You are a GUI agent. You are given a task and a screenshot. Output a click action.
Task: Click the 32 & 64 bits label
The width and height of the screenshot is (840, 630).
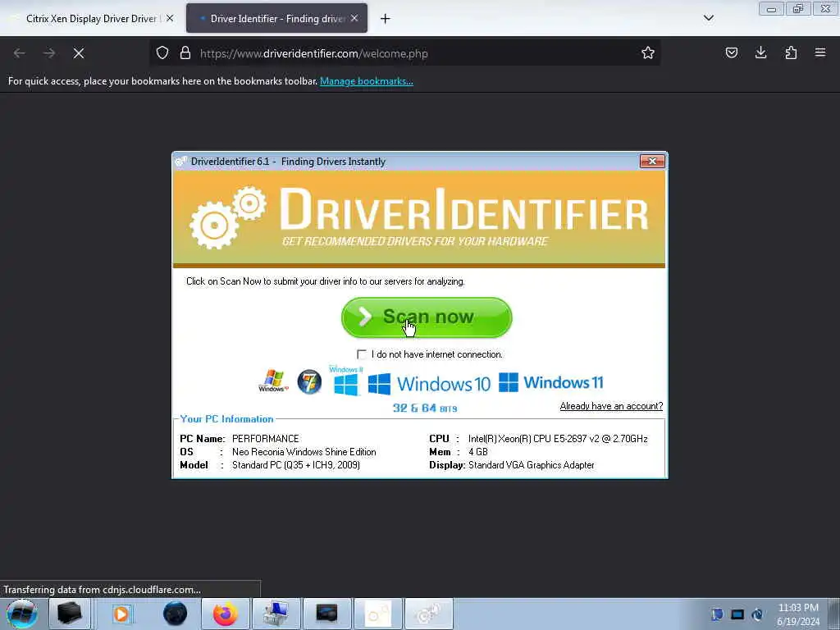(x=425, y=409)
